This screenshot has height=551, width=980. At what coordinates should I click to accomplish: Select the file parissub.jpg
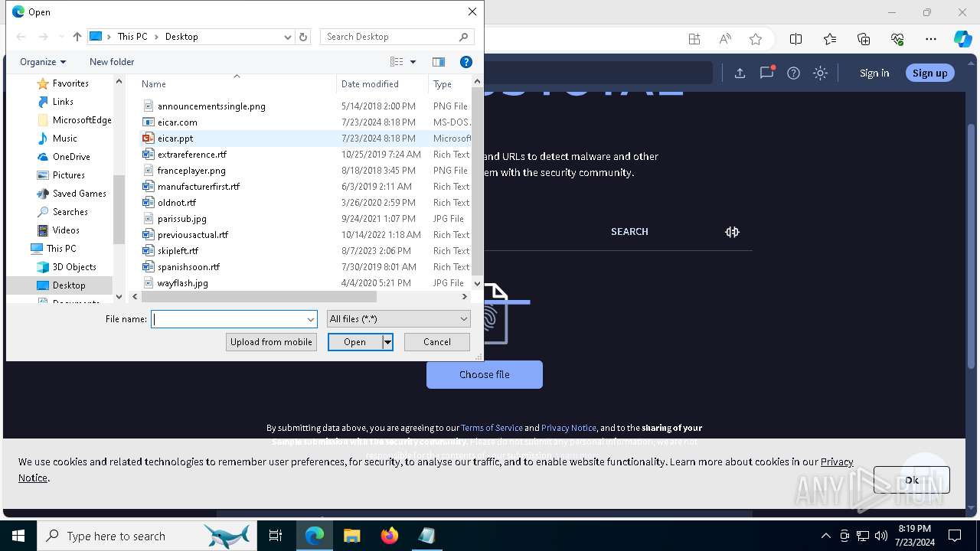pyautogui.click(x=181, y=219)
